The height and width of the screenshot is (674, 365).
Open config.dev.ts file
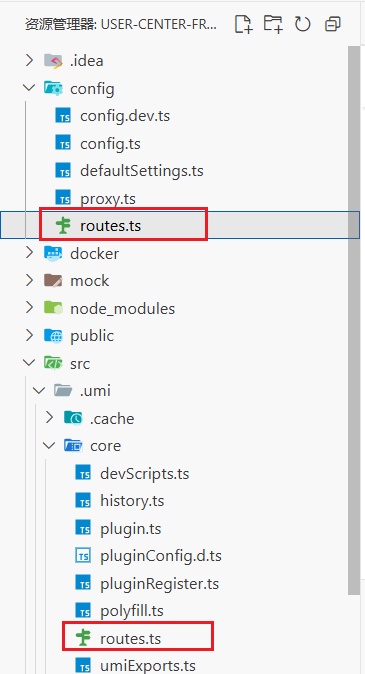pyautogui.click(x=125, y=116)
